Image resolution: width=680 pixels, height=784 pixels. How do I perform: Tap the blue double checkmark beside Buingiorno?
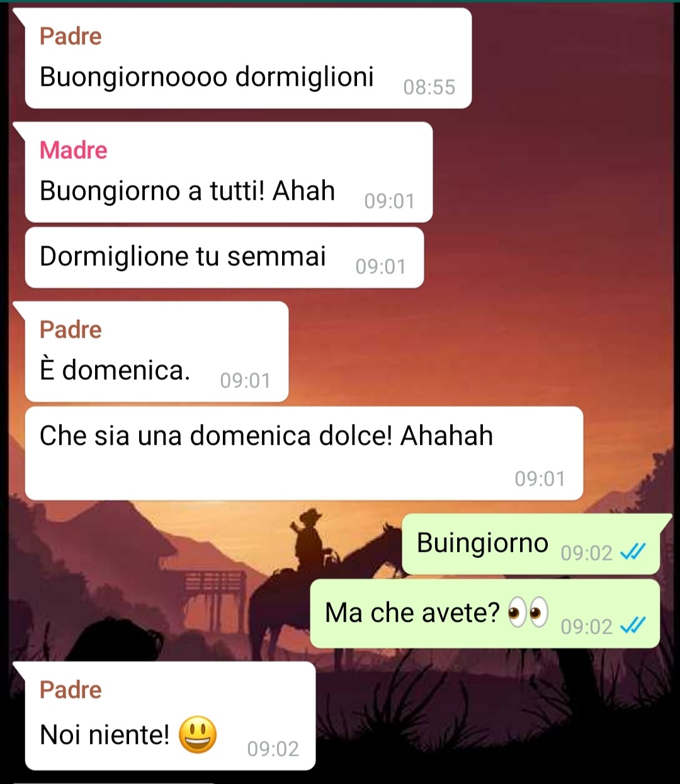coord(633,552)
